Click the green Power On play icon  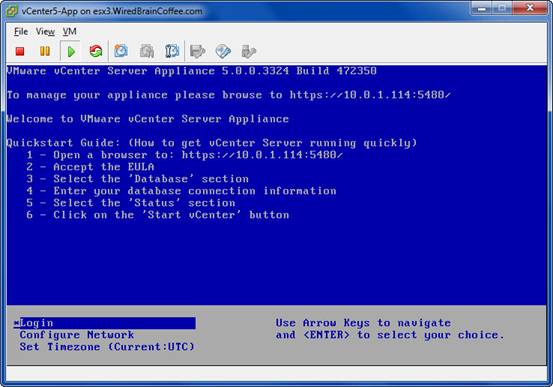pos(71,52)
